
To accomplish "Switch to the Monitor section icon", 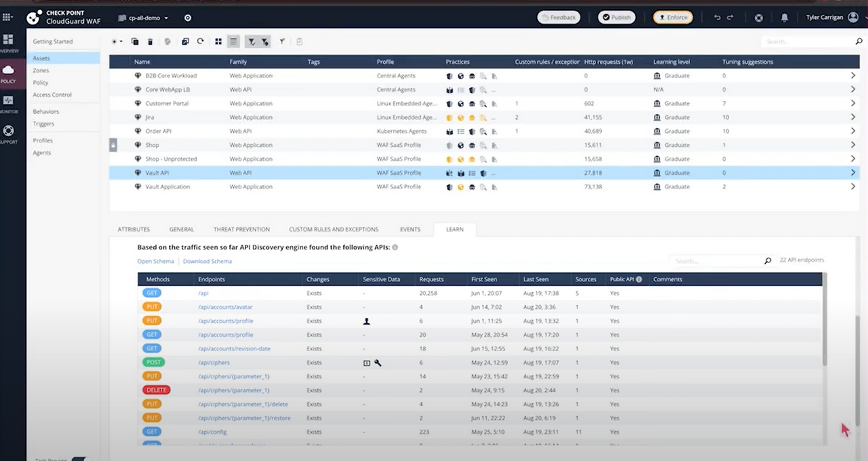I will pos(8,102).
